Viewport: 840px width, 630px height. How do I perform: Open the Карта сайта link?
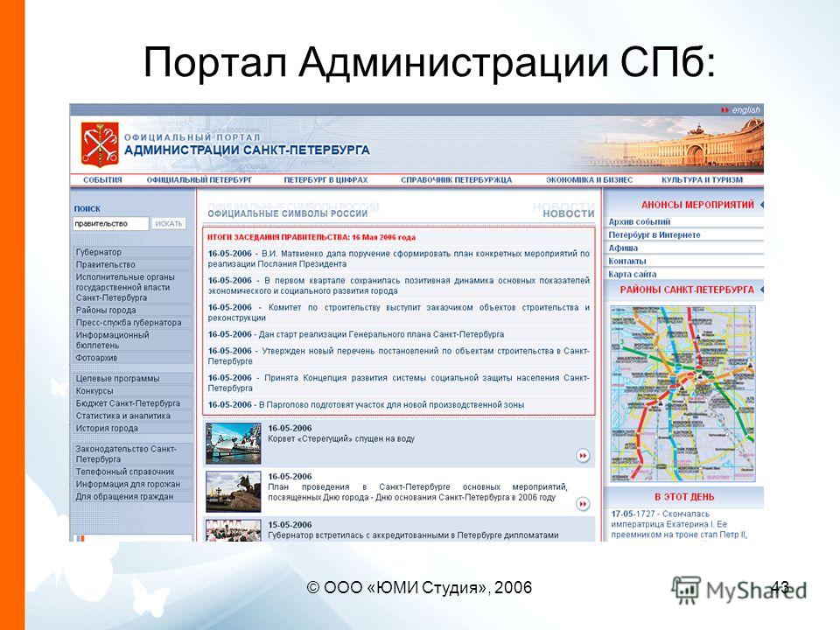pos(632,274)
